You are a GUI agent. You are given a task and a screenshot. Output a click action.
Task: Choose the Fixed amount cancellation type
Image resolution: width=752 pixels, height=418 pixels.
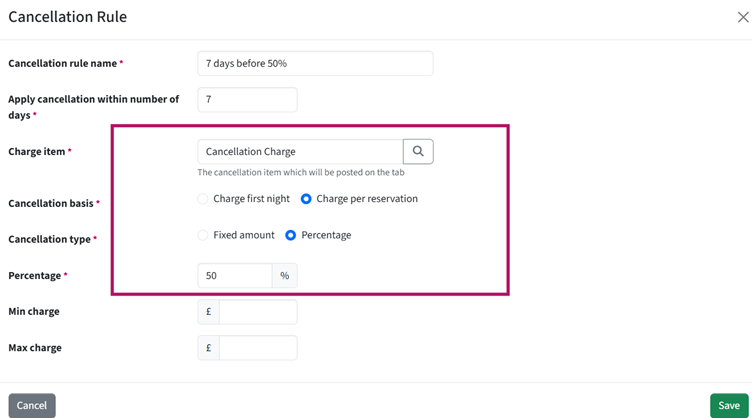tap(203, 235)
